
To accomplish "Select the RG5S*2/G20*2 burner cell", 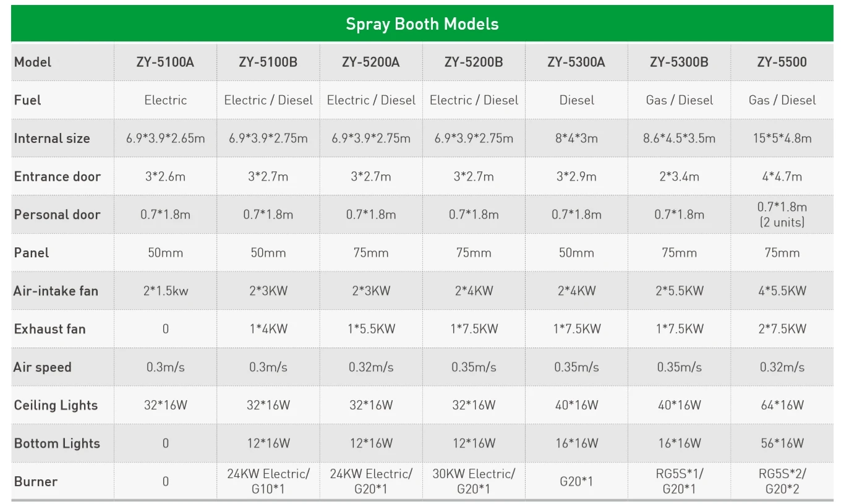I will click(x=782, y=481).
